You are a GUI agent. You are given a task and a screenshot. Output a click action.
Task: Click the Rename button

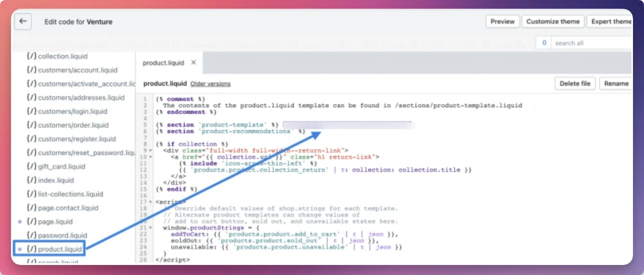616,84
